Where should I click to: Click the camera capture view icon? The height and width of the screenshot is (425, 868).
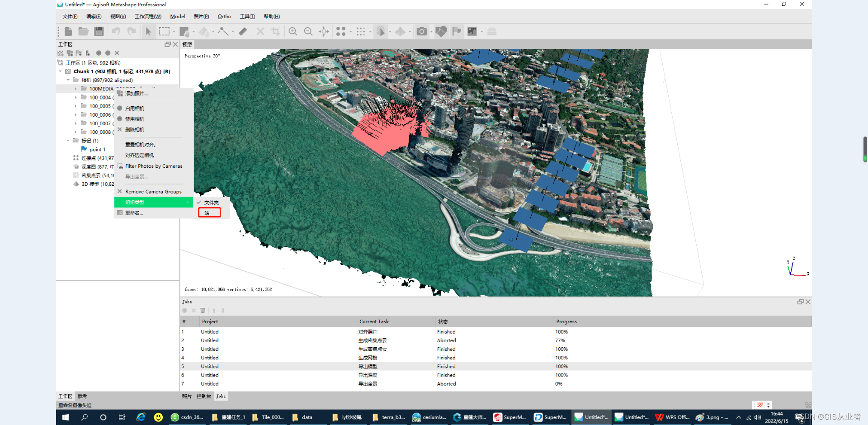pyautogui.click(x=421, y=31)
